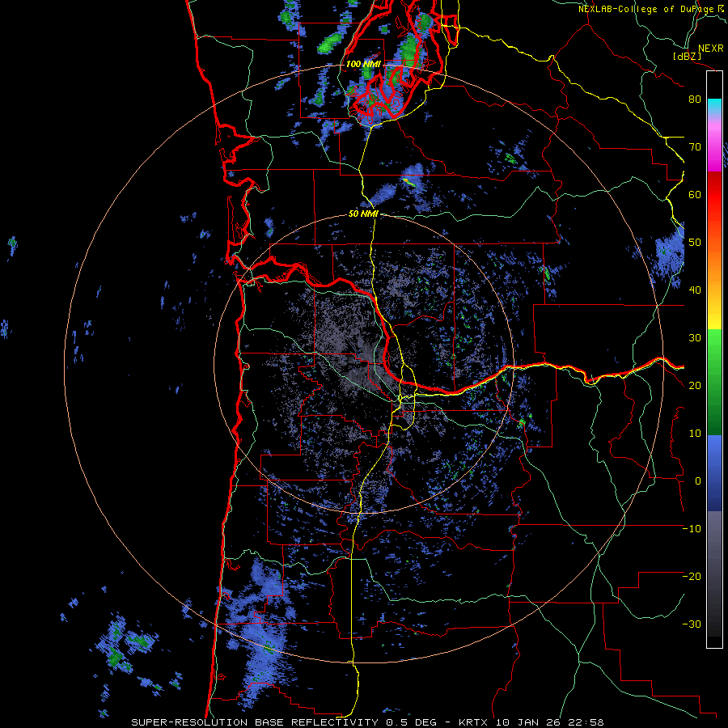
Task: Click the 50 NMI range ring label
Action: tap(363, 214)
